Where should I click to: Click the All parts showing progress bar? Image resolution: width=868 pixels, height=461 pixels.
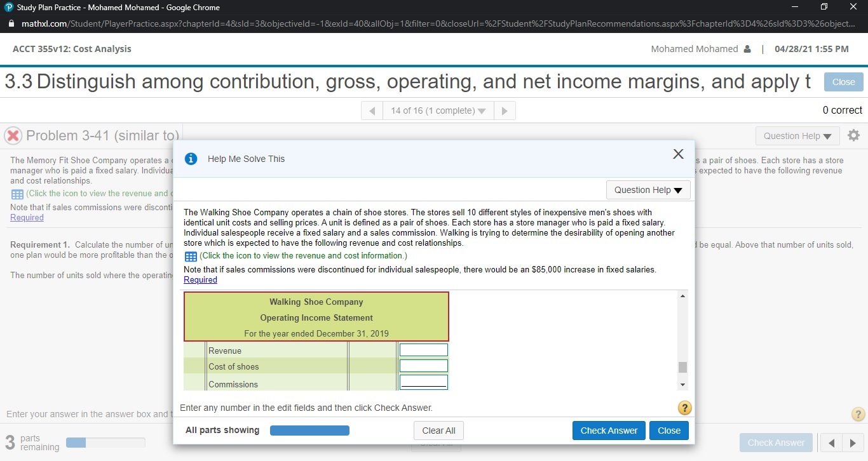309,430
